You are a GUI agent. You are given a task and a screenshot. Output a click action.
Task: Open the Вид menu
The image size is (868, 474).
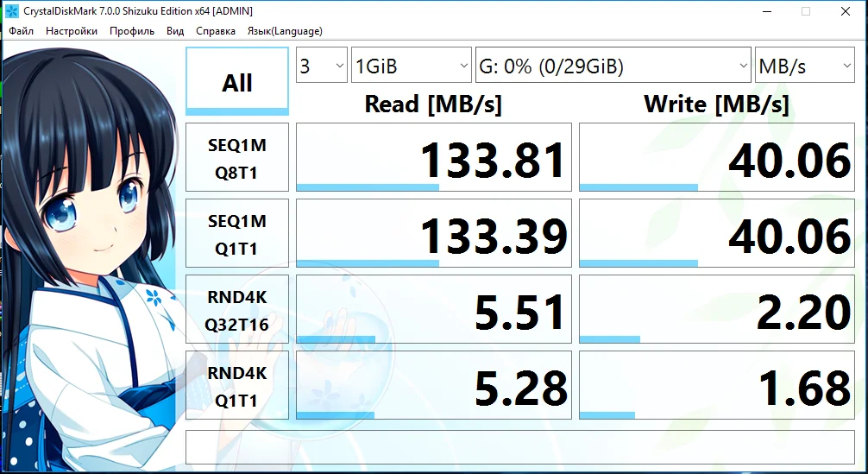[175, 31]
